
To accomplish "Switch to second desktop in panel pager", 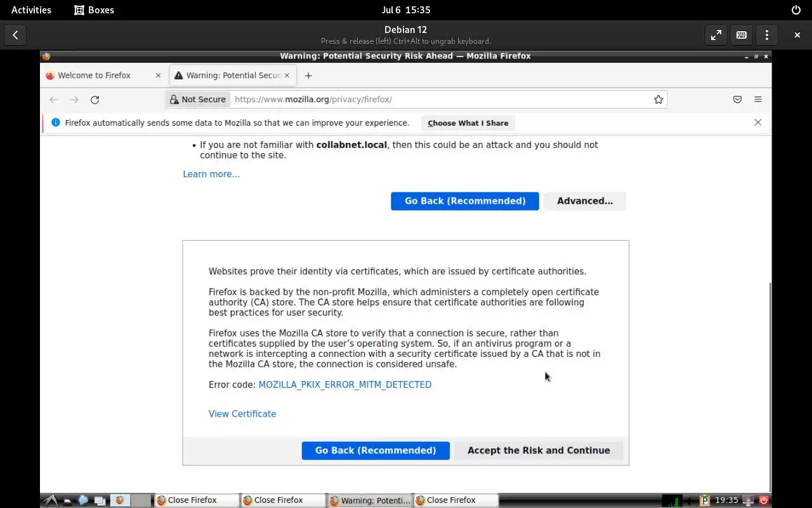I will 141,500.
